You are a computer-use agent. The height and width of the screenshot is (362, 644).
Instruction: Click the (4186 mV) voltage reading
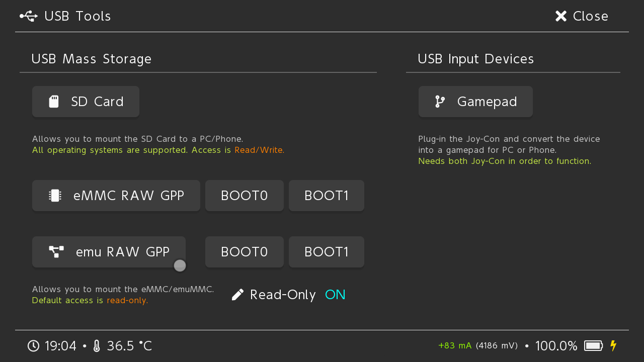click(x=497, y=345)
